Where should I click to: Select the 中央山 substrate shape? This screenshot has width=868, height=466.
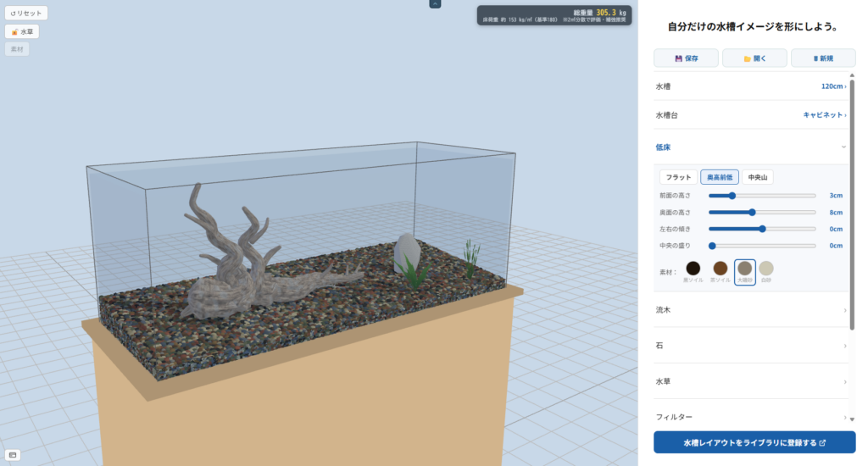757,177
